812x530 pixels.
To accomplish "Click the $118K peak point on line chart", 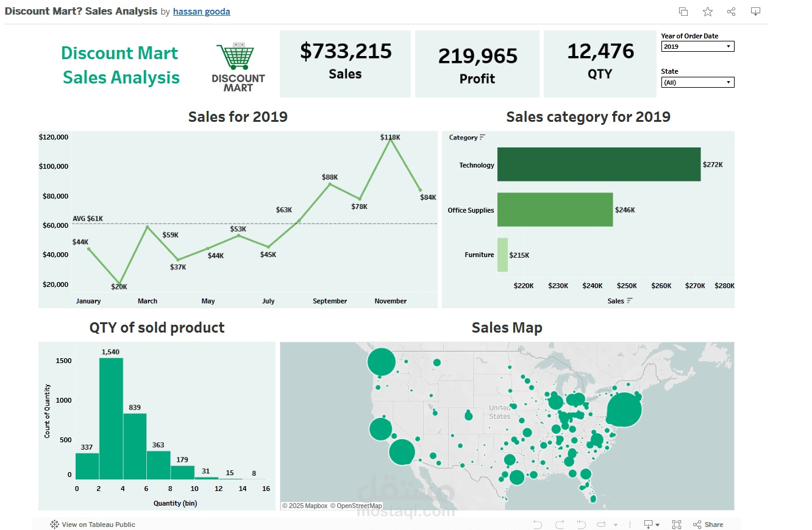I will pos(390,140).
